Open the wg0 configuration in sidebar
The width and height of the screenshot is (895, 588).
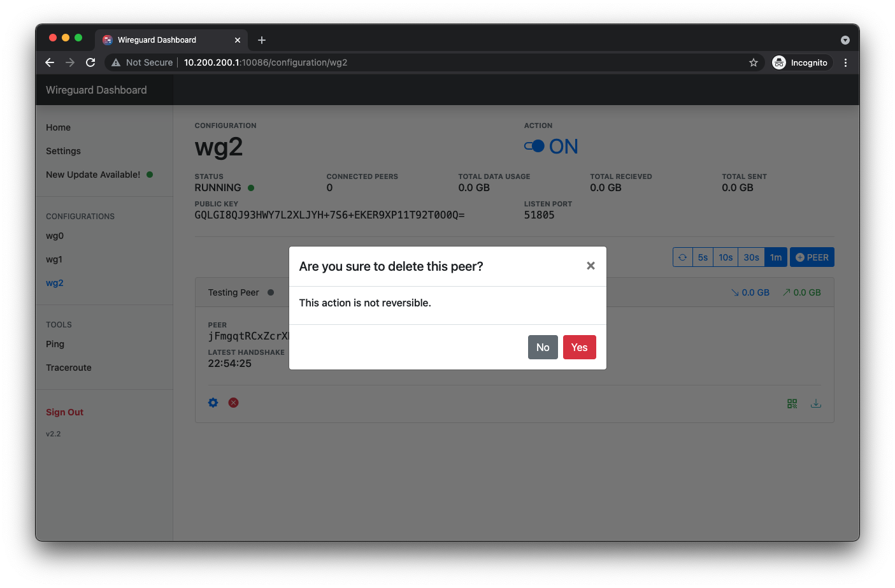coord(55,236)
